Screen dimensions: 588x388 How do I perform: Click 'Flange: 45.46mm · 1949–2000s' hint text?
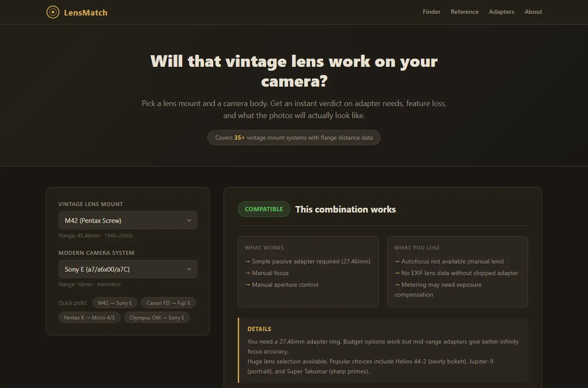pyautogui.click(x=96, y=236)
